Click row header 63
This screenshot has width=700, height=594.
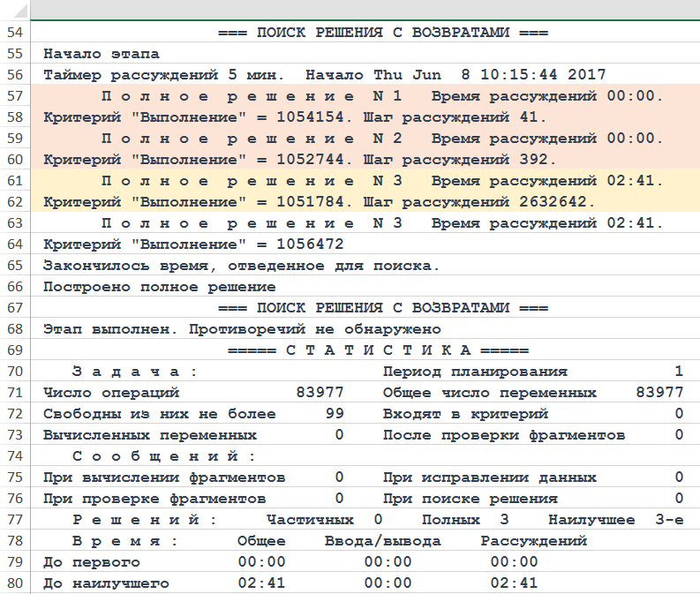[14, 223]
